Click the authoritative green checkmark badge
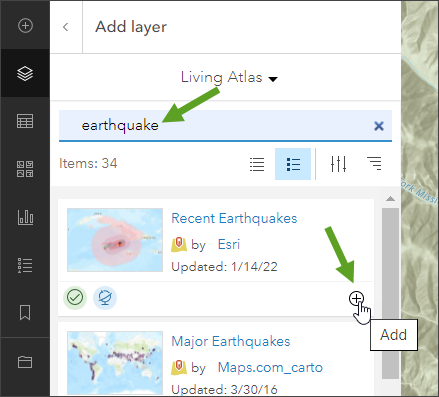439x397 pixels. pos(75,297)
